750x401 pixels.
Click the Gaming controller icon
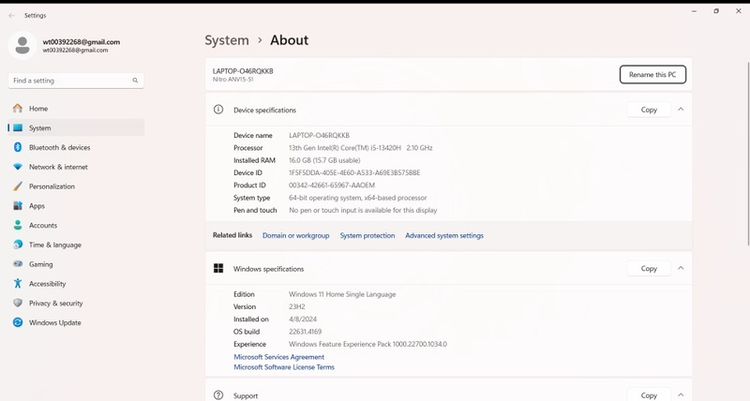click(18, 264)
